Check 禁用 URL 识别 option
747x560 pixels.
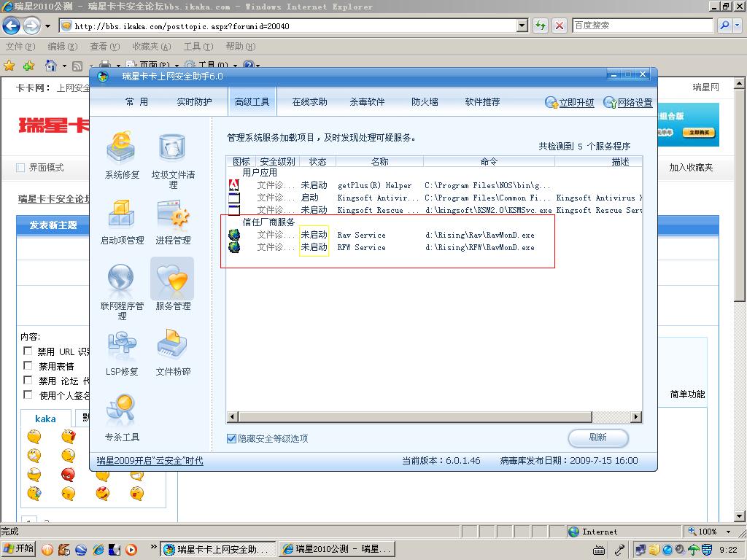pos(28,351)
